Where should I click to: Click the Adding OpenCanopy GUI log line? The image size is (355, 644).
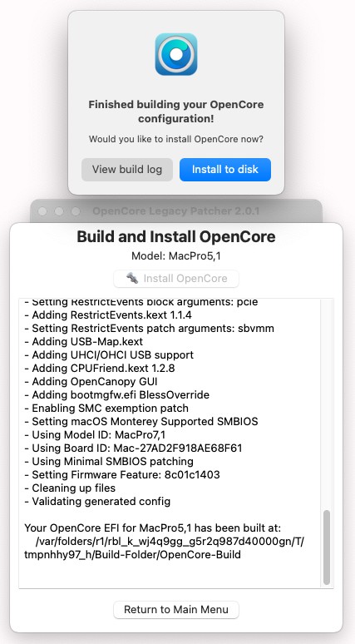point(91,382)
